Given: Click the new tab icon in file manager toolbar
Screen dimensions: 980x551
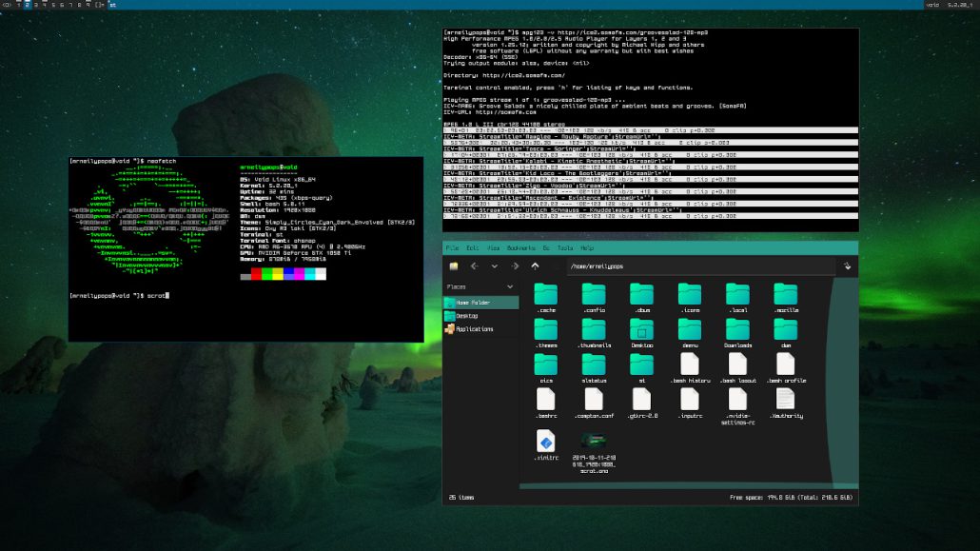Looking at the screenshot, I should pyautogui.click(x=454, y=266).
